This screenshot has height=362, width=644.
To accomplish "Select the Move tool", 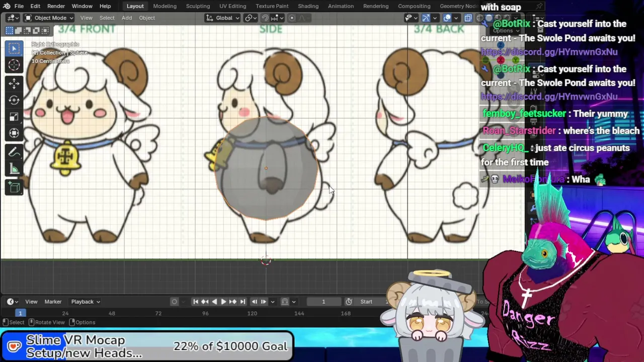I will pos(14,83).
